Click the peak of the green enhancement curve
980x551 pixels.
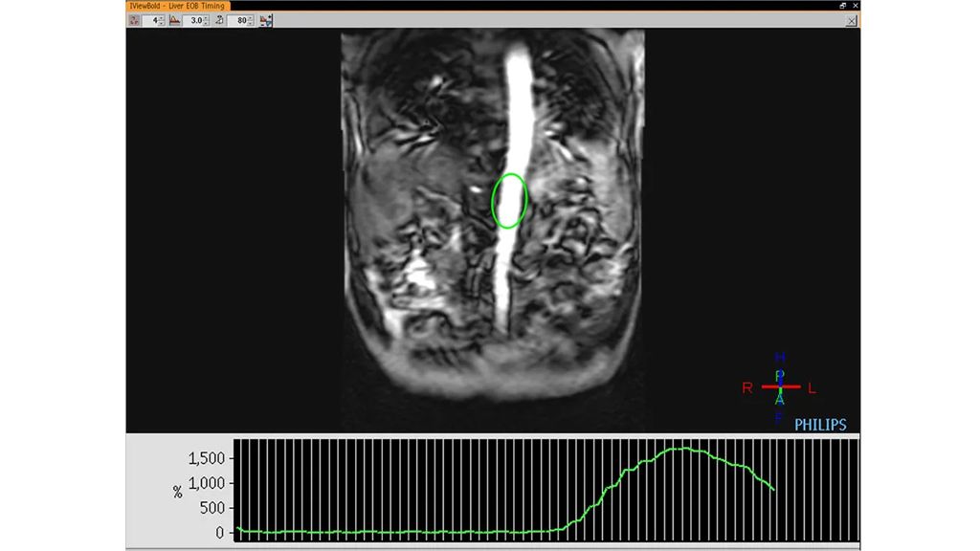click(685, 449)
